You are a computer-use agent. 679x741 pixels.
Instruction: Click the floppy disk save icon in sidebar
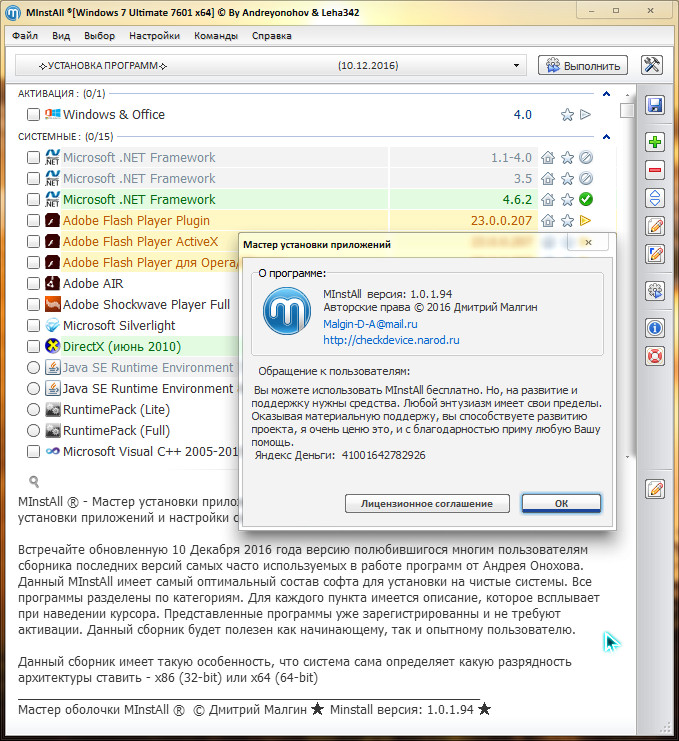click(x=655, y=105)
